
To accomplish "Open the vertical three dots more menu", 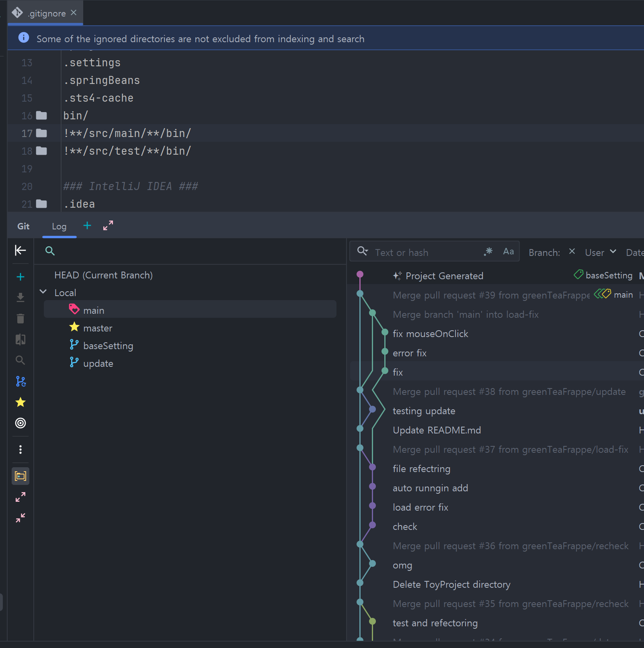I will coord(21,450).
